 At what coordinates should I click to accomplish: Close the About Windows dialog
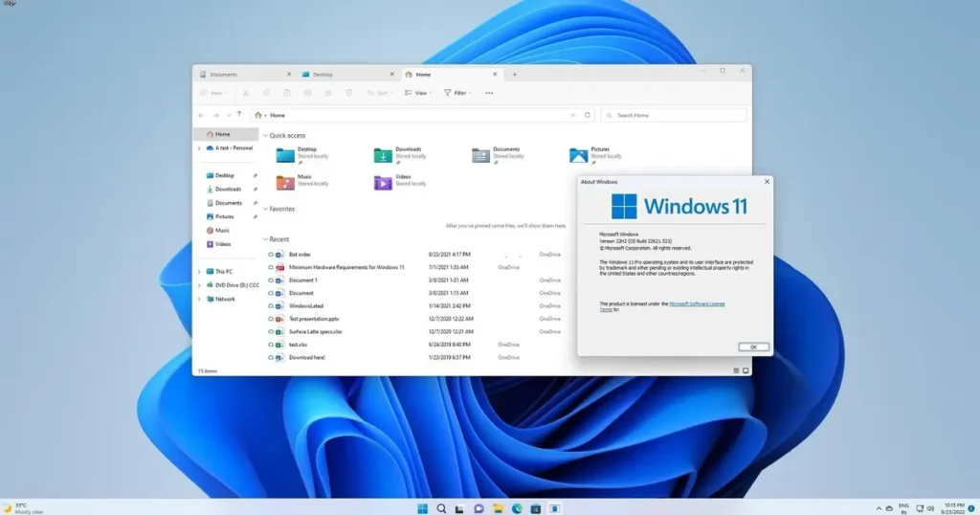(x=767, y=182)
